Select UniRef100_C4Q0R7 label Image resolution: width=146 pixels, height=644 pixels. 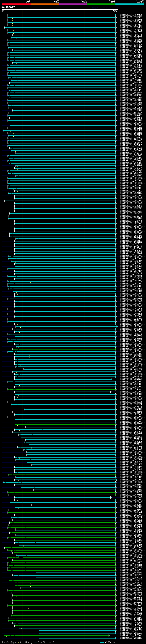131,467
